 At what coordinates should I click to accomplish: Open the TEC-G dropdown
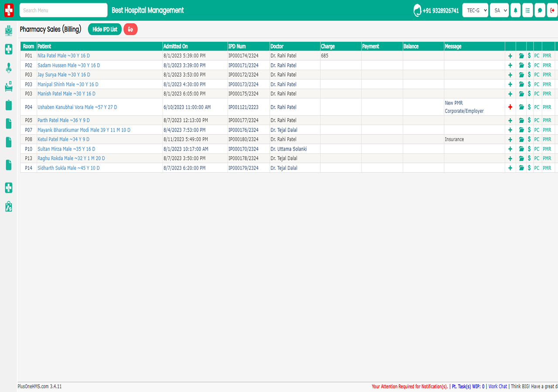tap(475, 10)
